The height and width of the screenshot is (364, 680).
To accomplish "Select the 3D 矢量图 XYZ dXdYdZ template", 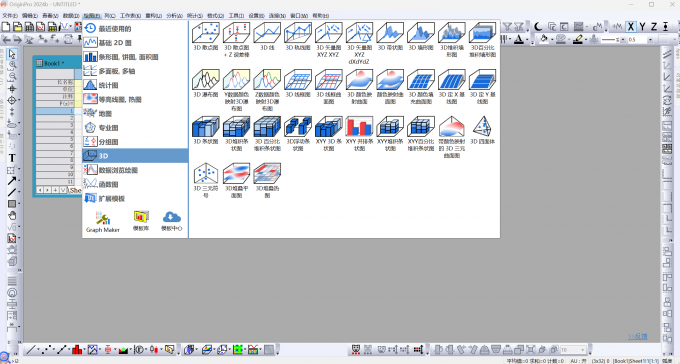I will click(x=359, y=43).
